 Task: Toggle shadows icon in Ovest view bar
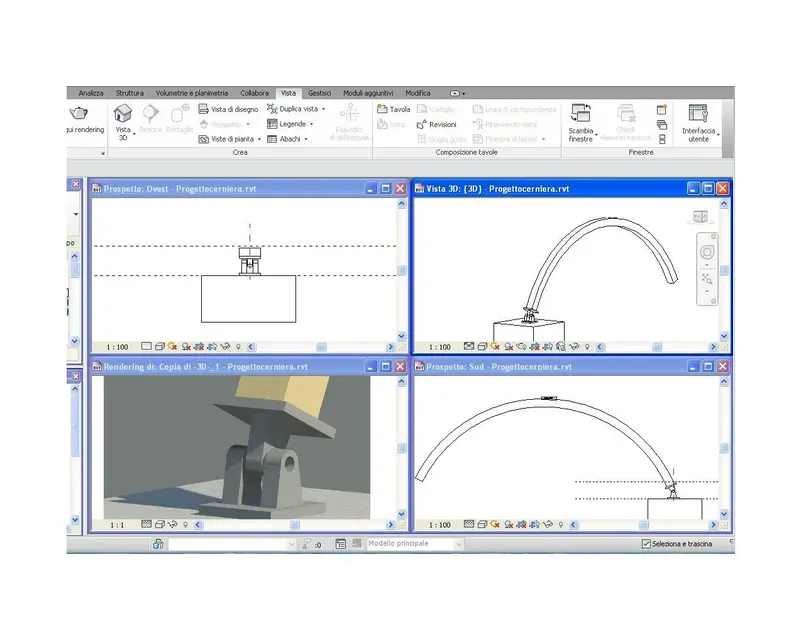(x=186, y=346)
